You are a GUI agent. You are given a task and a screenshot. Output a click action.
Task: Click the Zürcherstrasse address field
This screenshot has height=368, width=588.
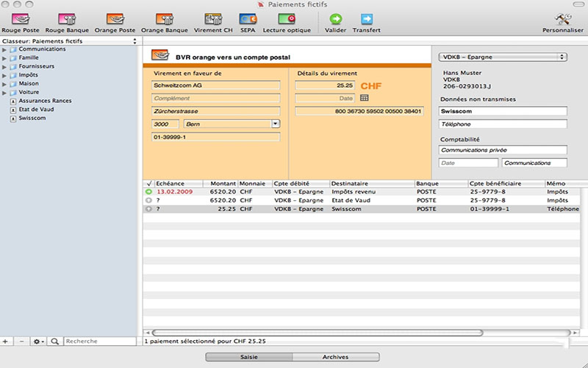click(x=215, y=111)
